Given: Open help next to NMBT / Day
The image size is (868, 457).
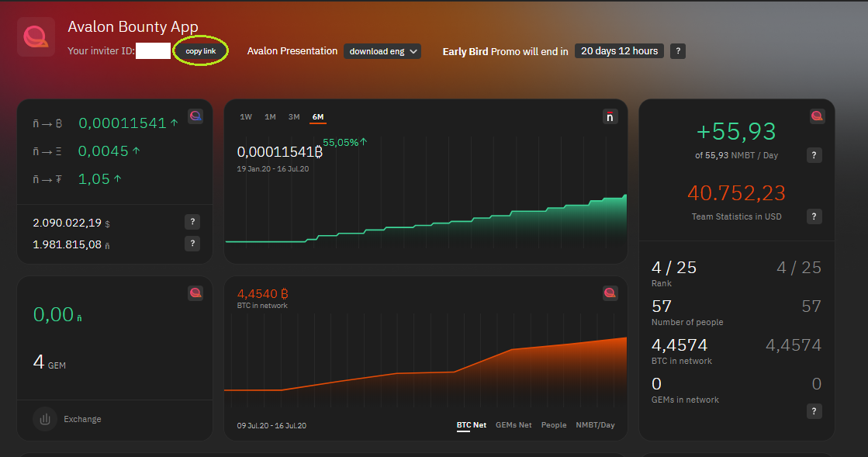Looking at the screenshot, I should coord(814,156).
